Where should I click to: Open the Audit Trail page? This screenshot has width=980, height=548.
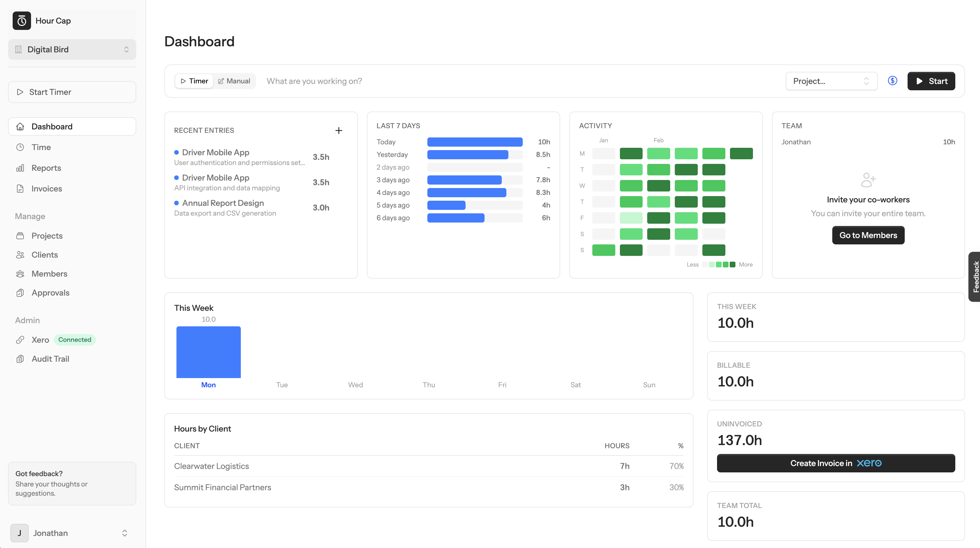pos(50,359)
